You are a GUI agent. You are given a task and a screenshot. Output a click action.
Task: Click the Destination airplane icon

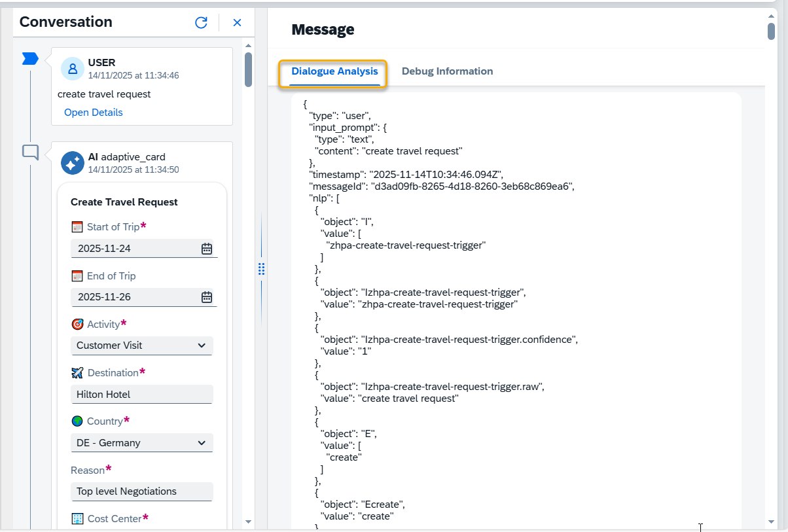77,373
